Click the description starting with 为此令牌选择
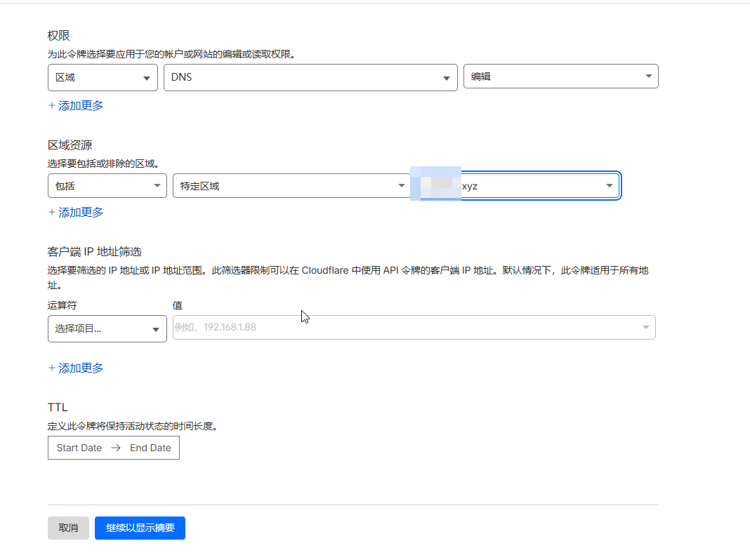Image resolution: width=750 pixels, height=560 pixels. tap(172, 54)
